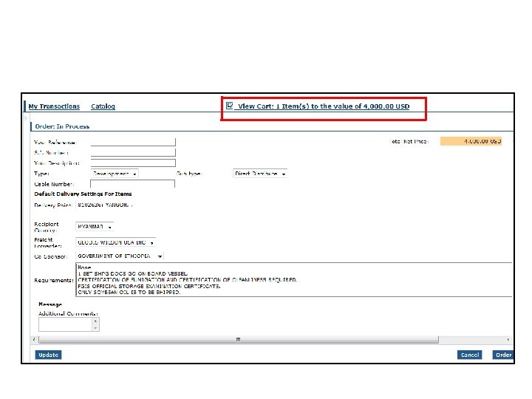532x399 pixels.
Task: Click the Cancel button
Action: pos(470,355)
